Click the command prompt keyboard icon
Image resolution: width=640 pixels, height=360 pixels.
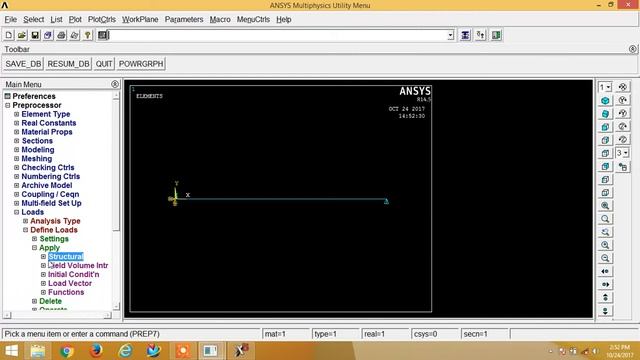(103, 35)
